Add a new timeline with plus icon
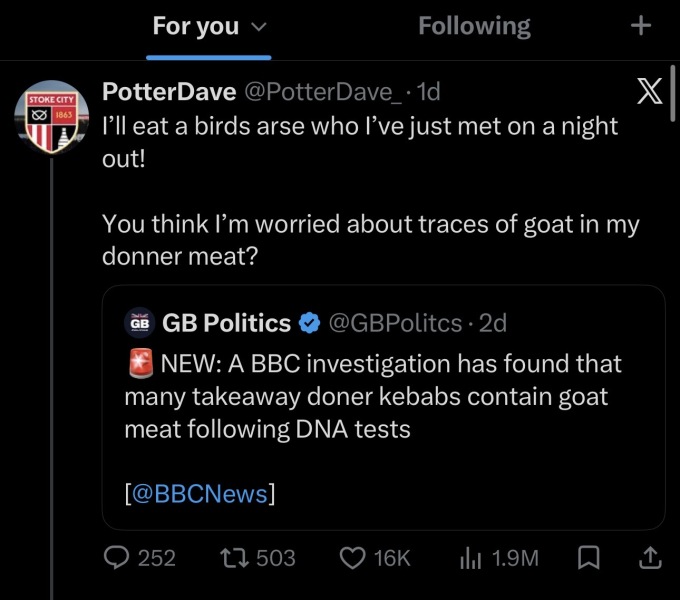Screen dimensions: 680x600 [x=641, y=26]
